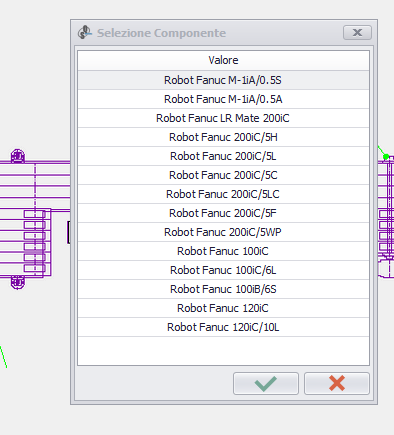Pick Robot Fanuc 200iC/5H entry
This screenshot has height=435, width=394.
[223, 137]
